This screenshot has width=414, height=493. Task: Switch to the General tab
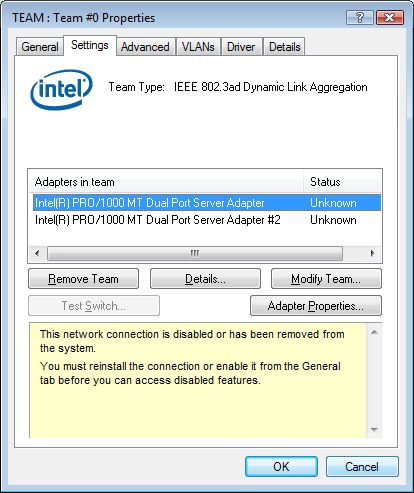point(40,47)
